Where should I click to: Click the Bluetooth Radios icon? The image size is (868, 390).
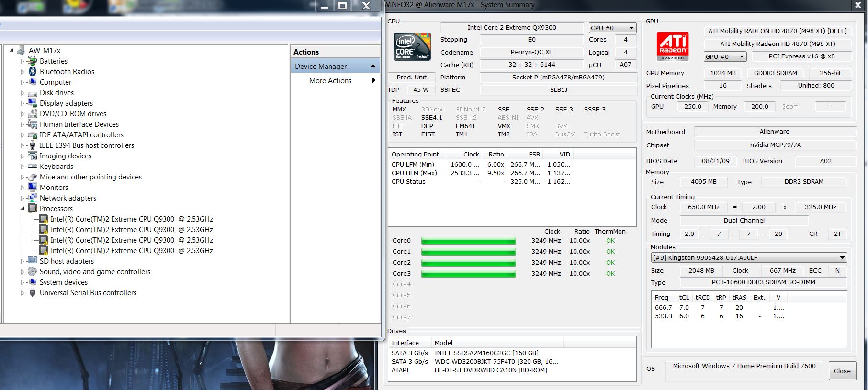pyautogui.click(x=33, y=72)
